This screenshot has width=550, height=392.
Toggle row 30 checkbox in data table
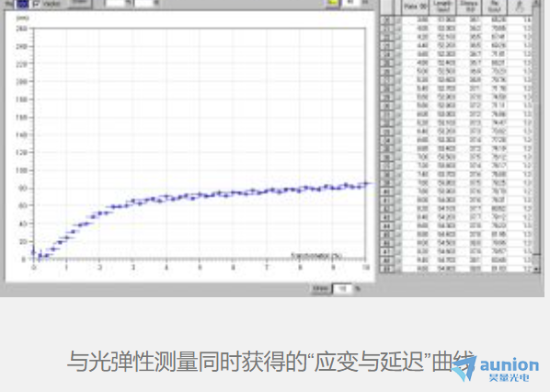[398, 106]
